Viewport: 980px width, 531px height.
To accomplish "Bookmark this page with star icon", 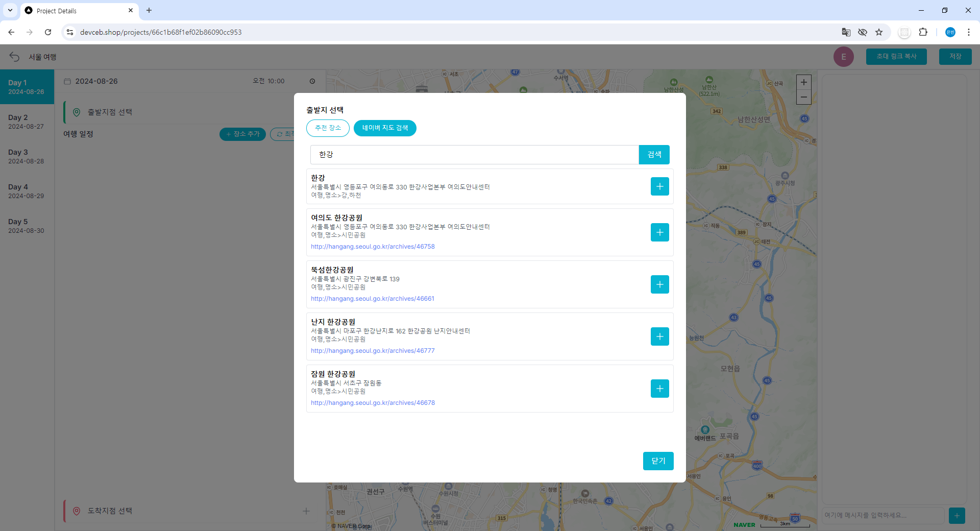I will point(879,32).
